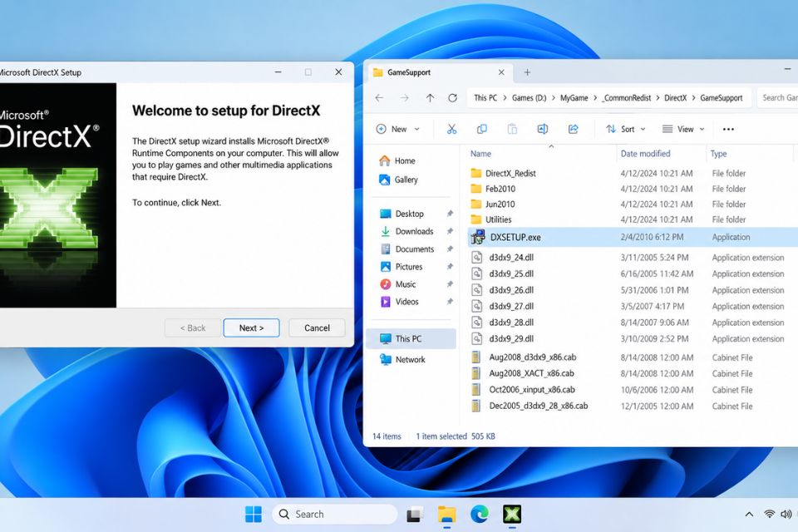Open Documents in navigation pane
The width and height of the screenshot is (798, 532).
pyautogui.click(x=407, y=249)
